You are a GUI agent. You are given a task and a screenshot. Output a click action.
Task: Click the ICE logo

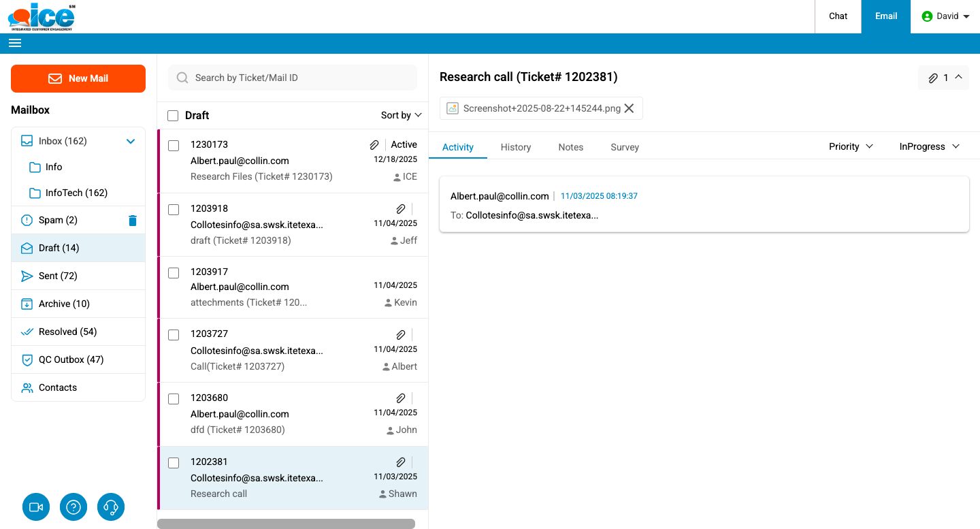pos(42,16)
